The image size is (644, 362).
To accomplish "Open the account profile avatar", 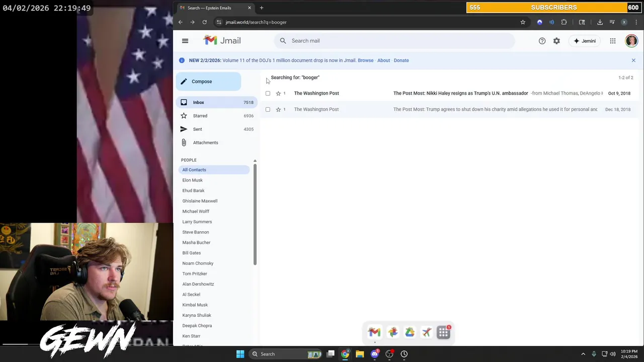I will click(x=631, y=41).
